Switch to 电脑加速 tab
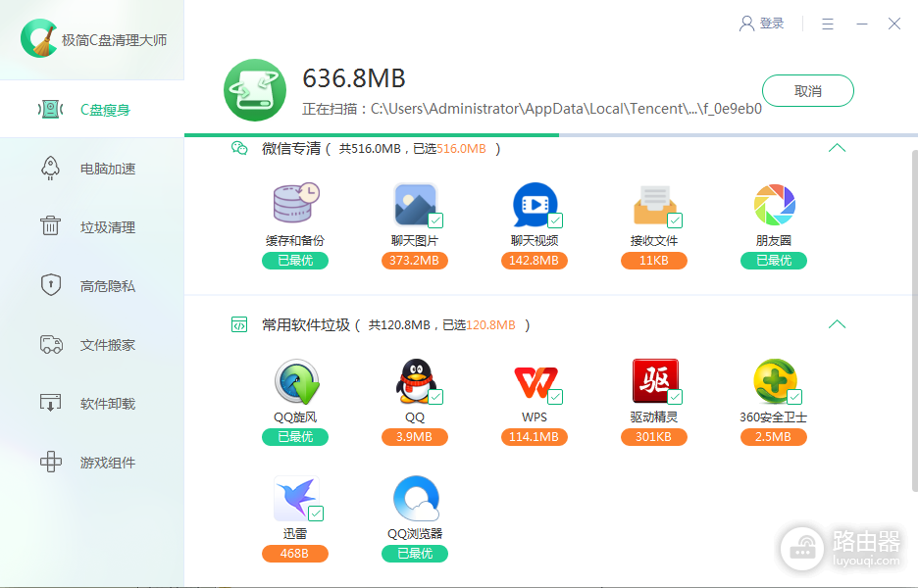This screenshot has height=588, width=918. pos(92,169)
